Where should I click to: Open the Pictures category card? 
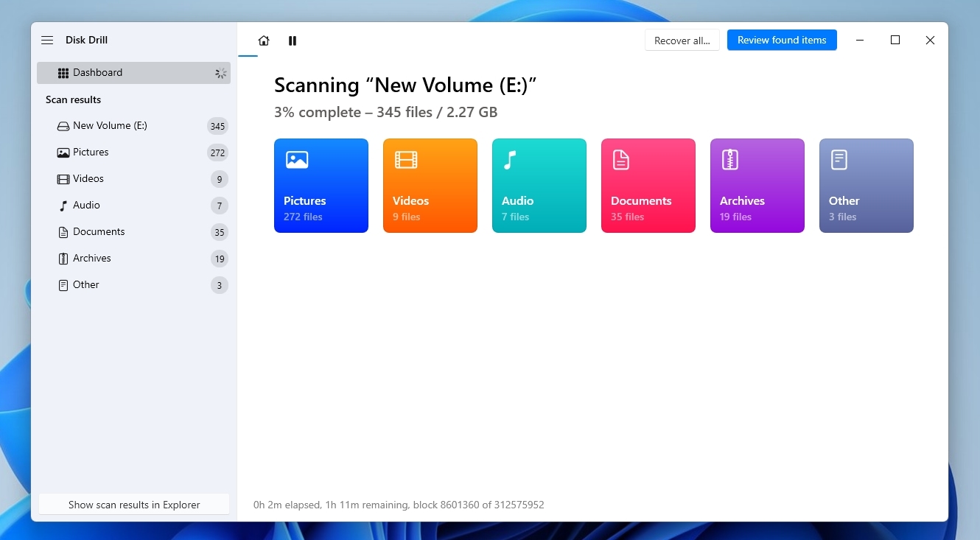pos(321,185)
